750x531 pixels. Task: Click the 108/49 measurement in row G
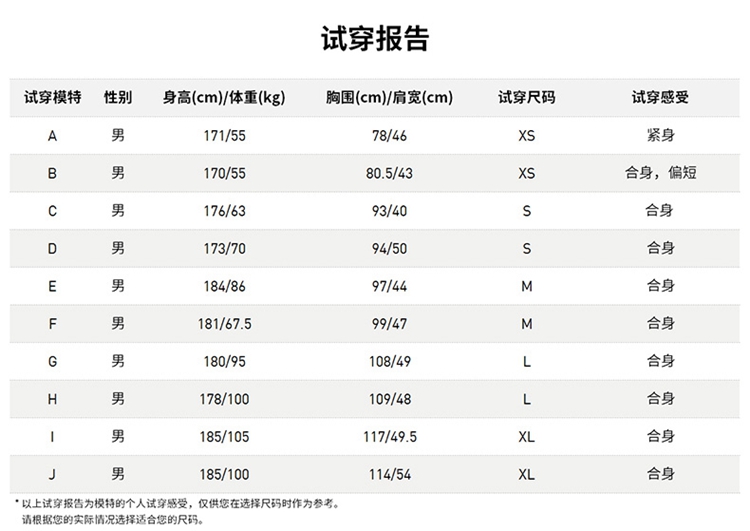click(x=389, y=361)
